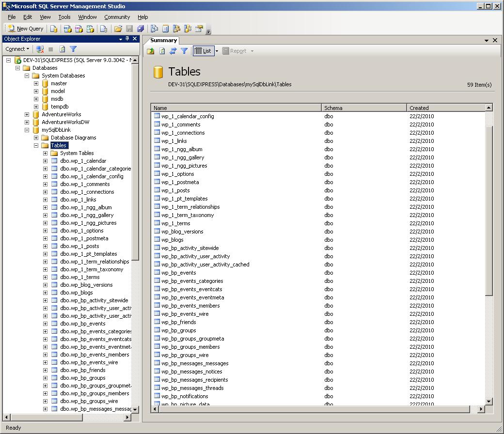Open a Database Engine Query
Screen dimensions: 504x434
(53, 29)
